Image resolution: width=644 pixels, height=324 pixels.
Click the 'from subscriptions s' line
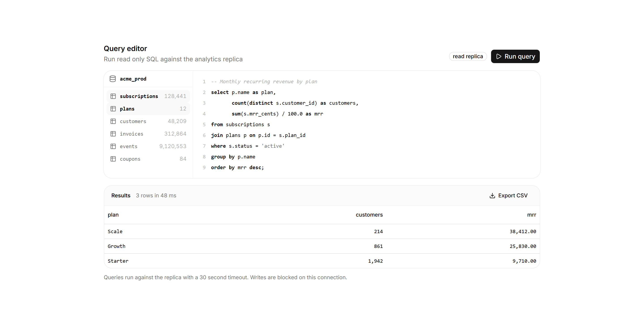[240, 125]
